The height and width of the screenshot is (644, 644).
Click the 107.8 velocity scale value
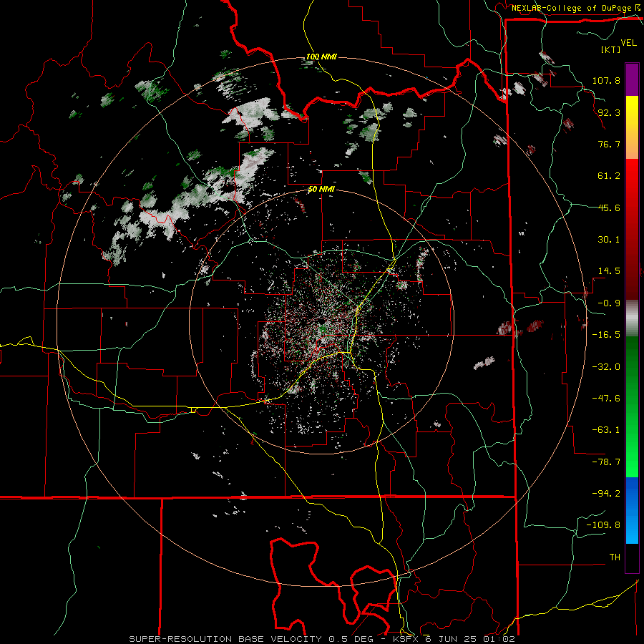pos(606,80)
